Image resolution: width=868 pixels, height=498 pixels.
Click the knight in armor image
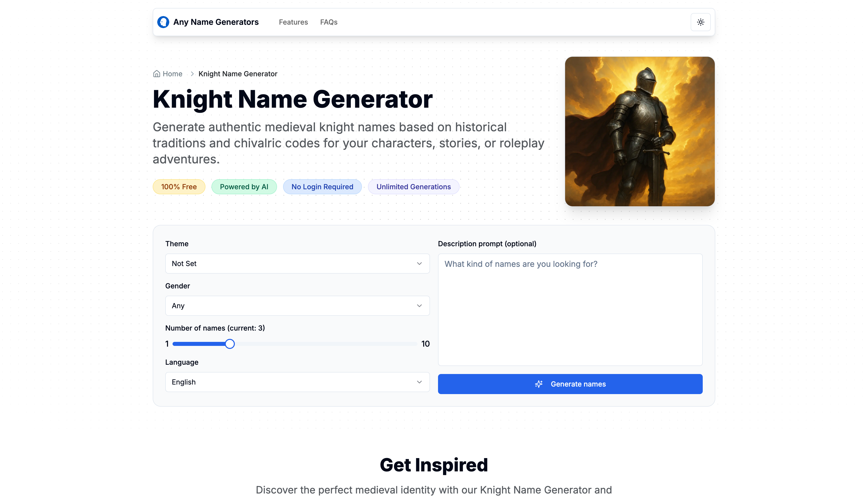pos(639,131)
